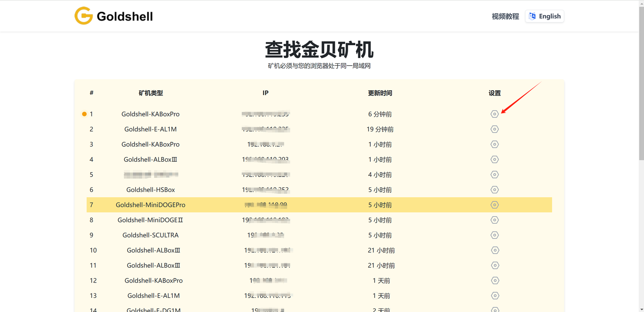Screen dimensions: 644x312
Task: Open settings for Goldshell-HSBox row
Action: coord(495,190)
